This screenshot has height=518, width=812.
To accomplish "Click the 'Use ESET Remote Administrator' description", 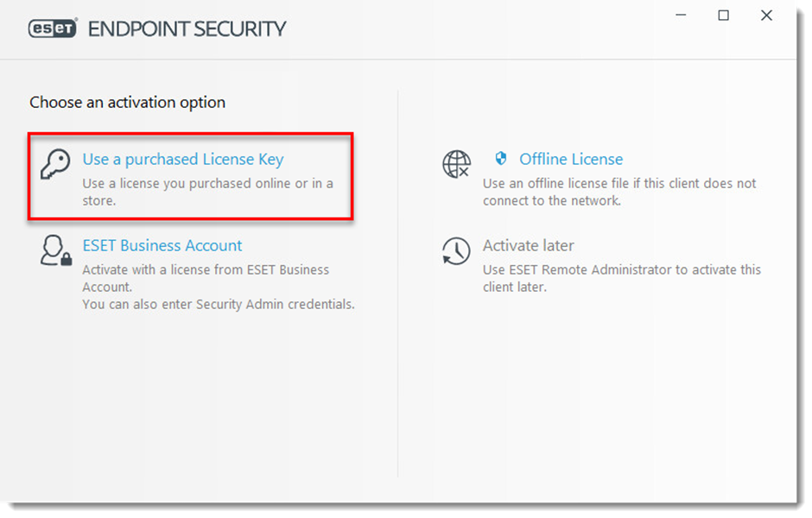I will [x=621, y=277].
